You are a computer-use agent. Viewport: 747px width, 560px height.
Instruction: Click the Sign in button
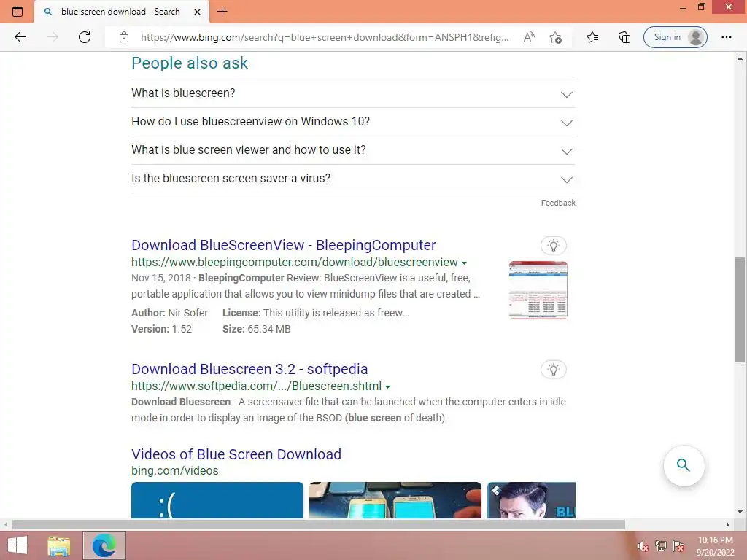[x=675, y=37]
